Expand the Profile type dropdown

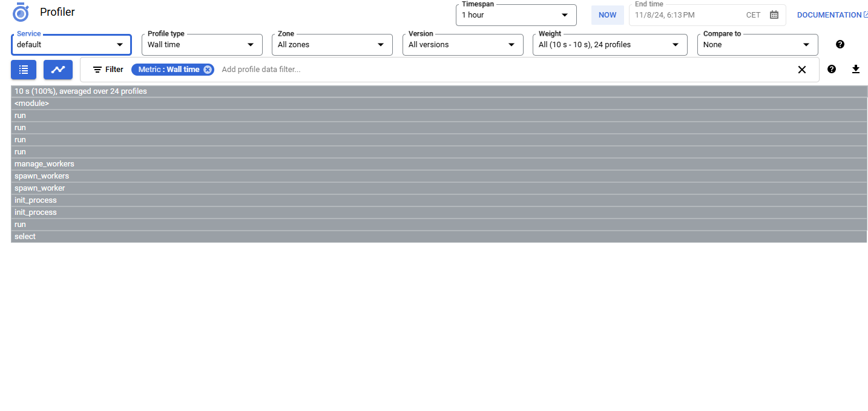click(x=202, y=45)
